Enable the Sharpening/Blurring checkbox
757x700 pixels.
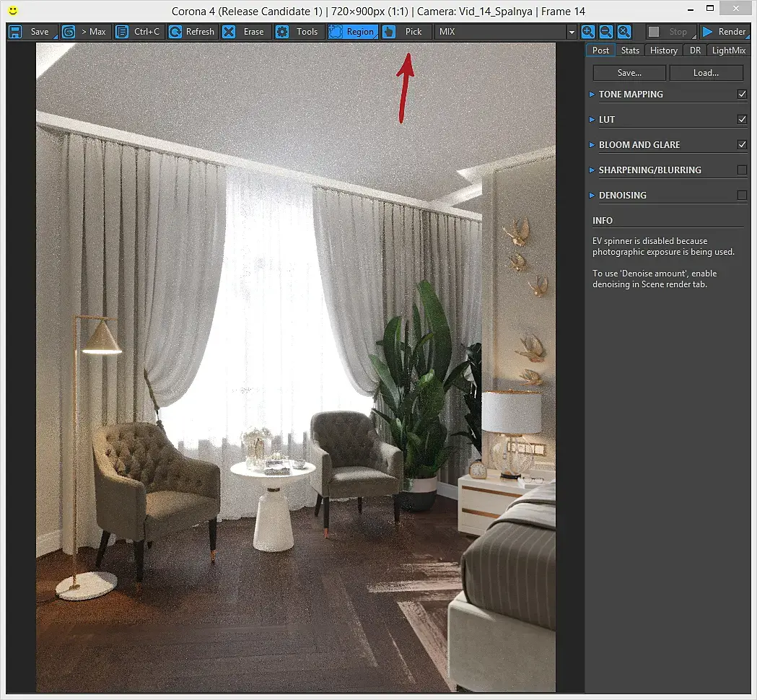pos(742,170)
